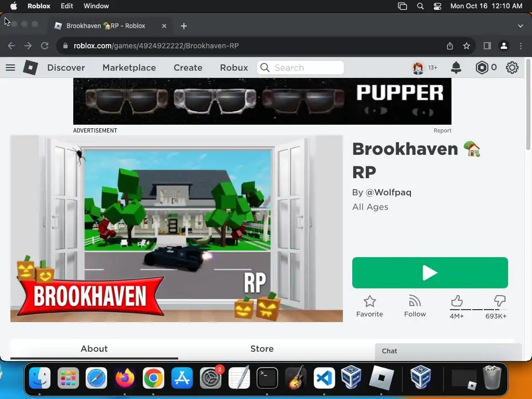Open the browser three-dot menu
Viewport: 532px width, 399px height.
pyautogui.click(x=521, y=46)
